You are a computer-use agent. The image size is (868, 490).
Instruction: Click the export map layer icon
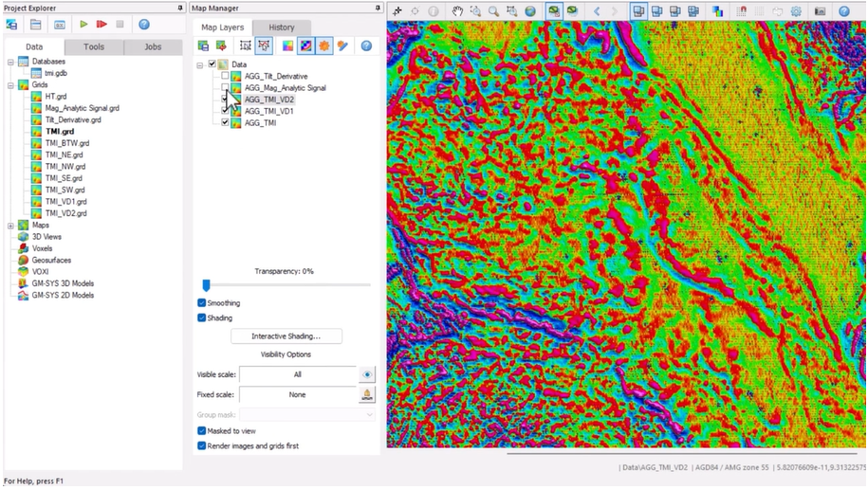click(221, 45)
